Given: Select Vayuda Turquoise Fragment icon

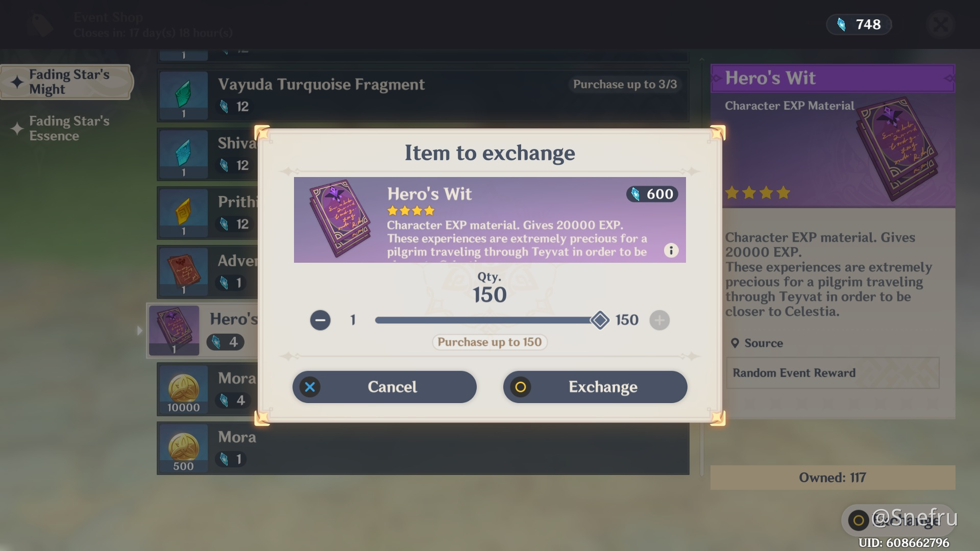Looking at the screenshot, I should 184,95.
